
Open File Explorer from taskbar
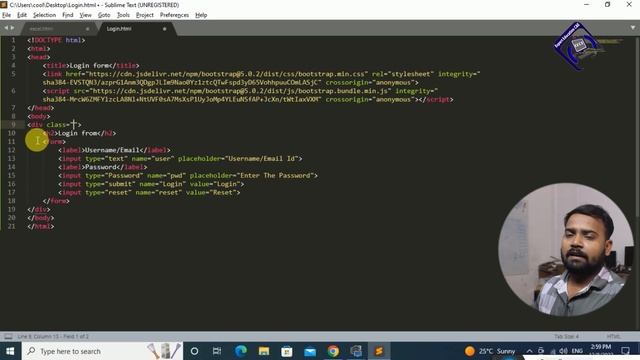[264, 351]
